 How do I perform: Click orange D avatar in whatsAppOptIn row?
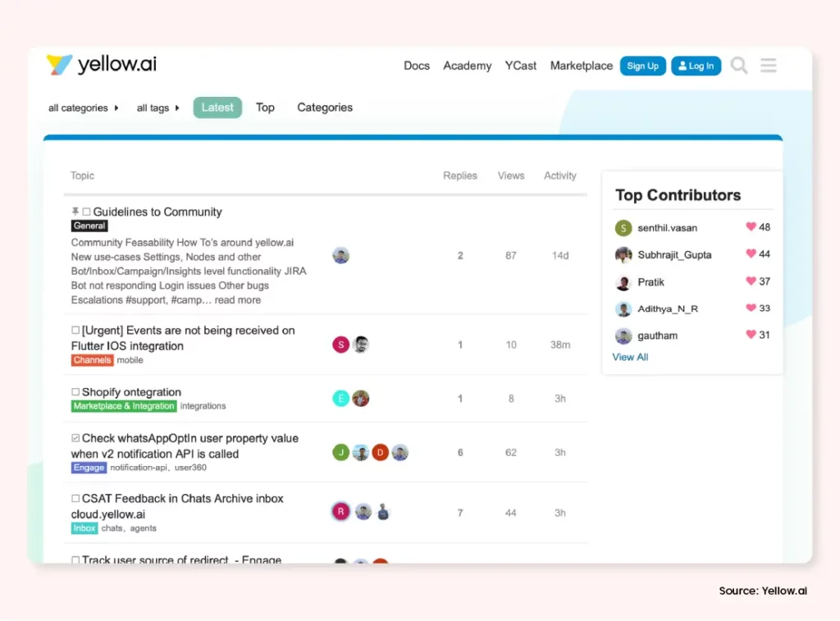pos(381,452)
